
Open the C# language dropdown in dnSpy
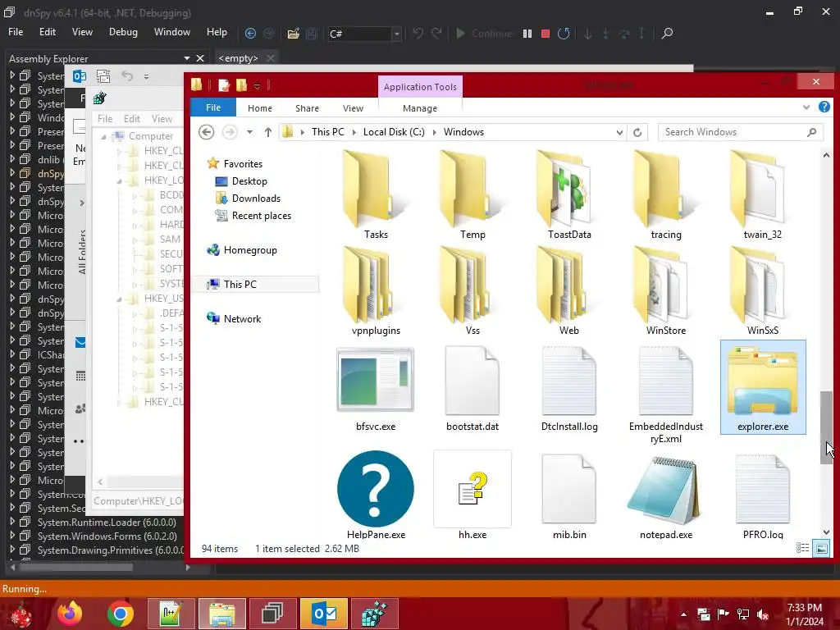tap(396, 34)
